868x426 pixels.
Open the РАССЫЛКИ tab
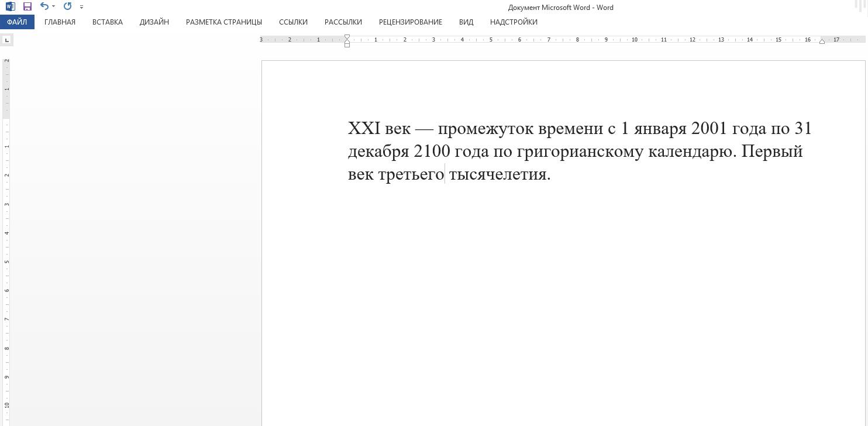coord(343,22)
